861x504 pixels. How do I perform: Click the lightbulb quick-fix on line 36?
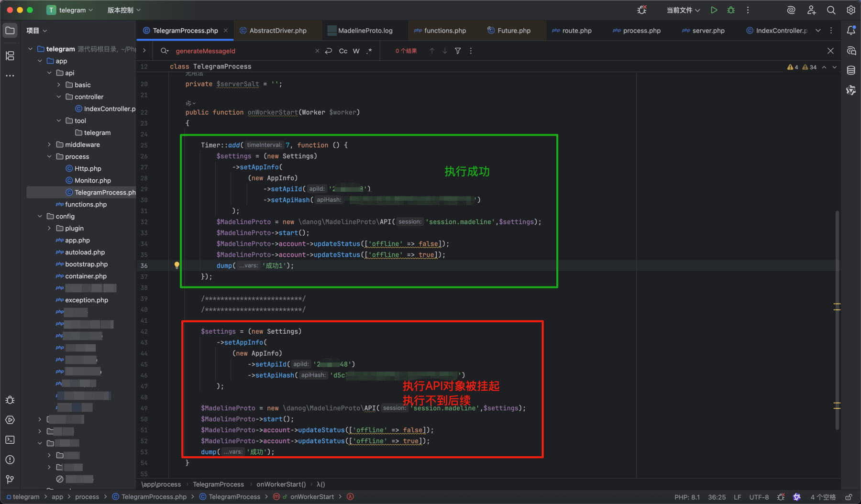(177, 265)
